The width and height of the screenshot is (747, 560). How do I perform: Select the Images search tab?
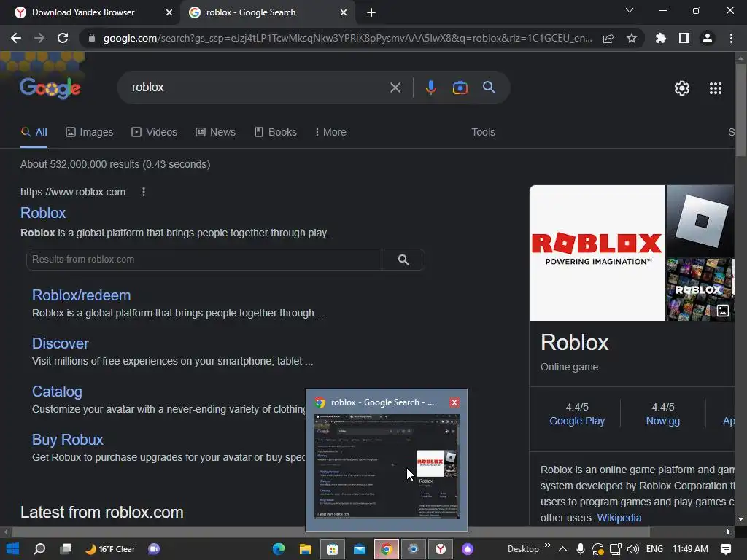point(89,132)
